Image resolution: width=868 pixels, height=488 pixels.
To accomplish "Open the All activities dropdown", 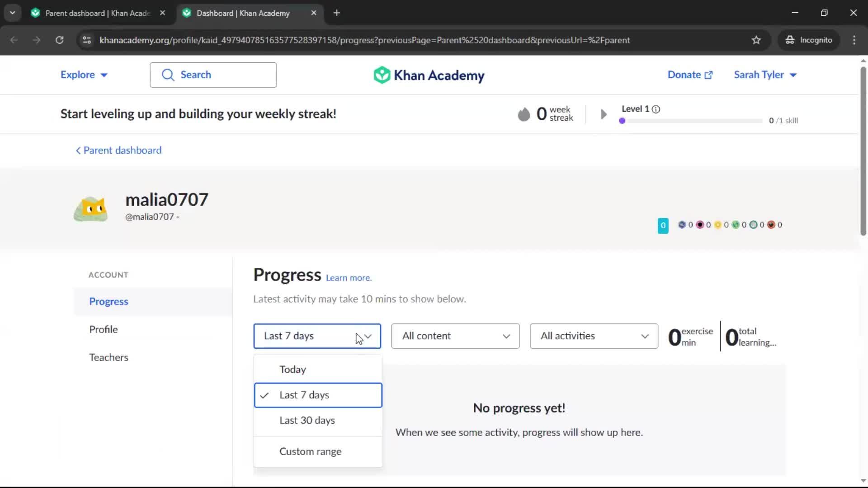I will tap(594, 336).
